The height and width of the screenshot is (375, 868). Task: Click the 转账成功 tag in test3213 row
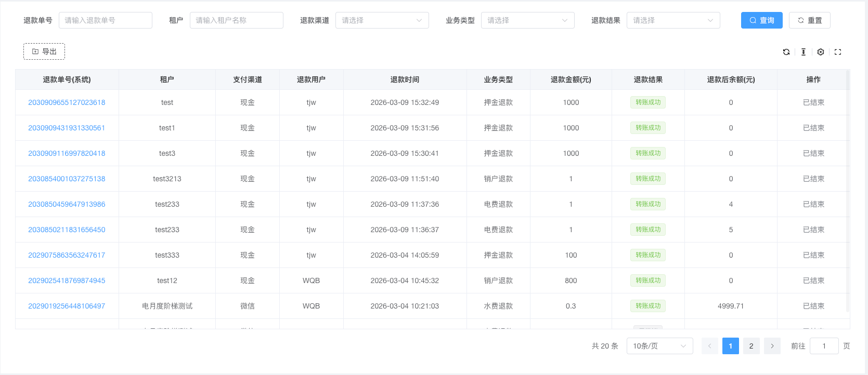pos(648,179)
